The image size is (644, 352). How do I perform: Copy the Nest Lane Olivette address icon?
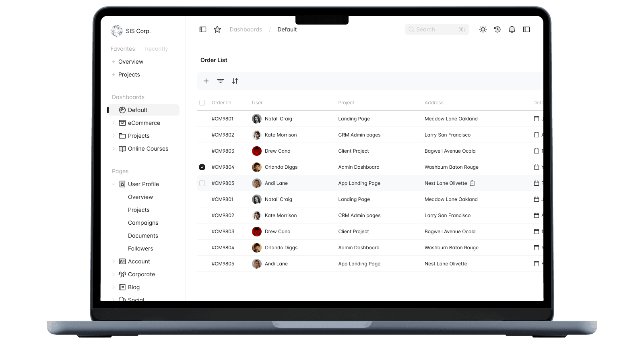pos(472,183)
